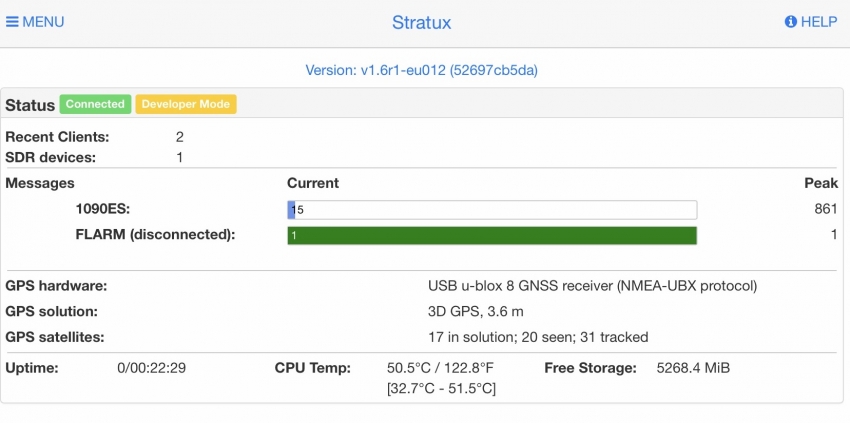Click the GPS solution 3D GPS value
The image size is (850, 423).
(x=475, y=312)
